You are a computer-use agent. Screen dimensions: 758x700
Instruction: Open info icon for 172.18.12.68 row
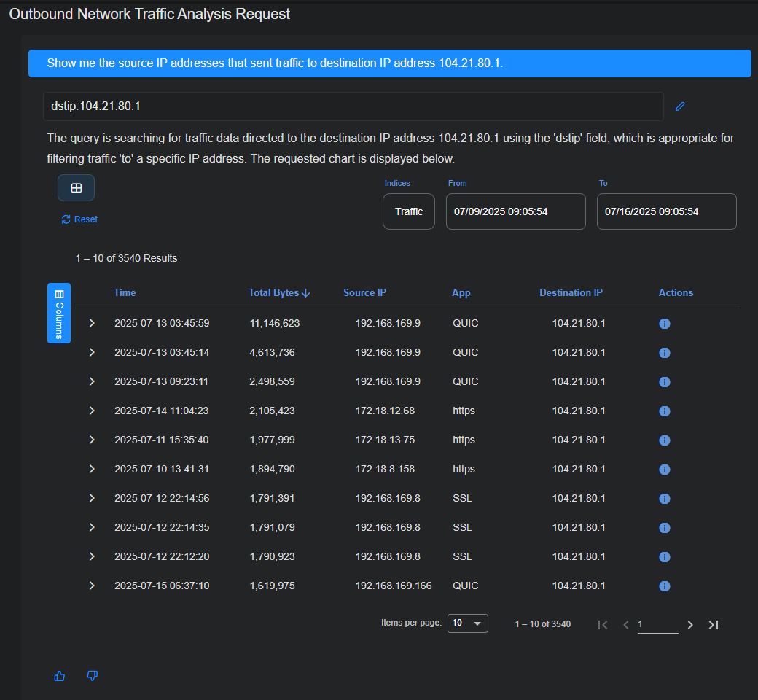664,411
